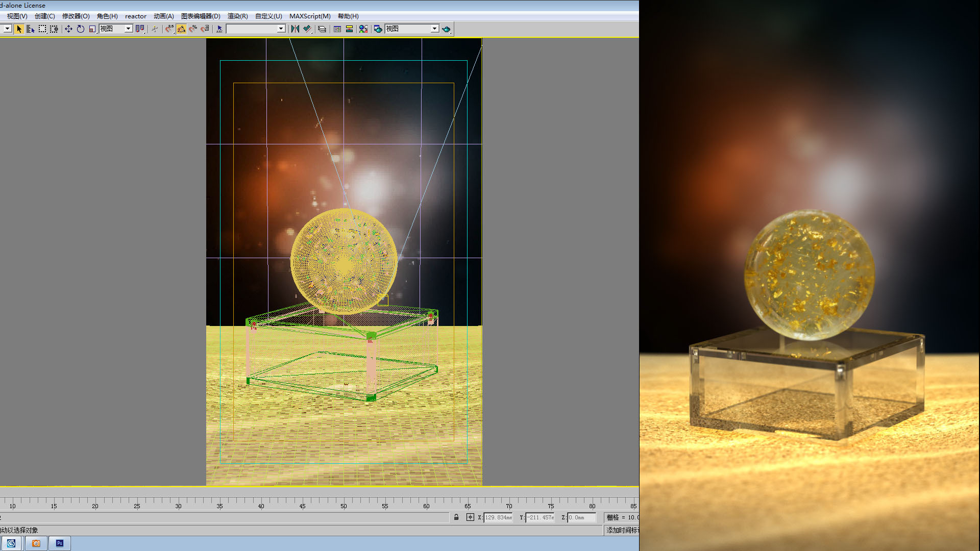The image size is (980, 551).
Task: Click the Mirror tool icon
Action: [295, 29]
